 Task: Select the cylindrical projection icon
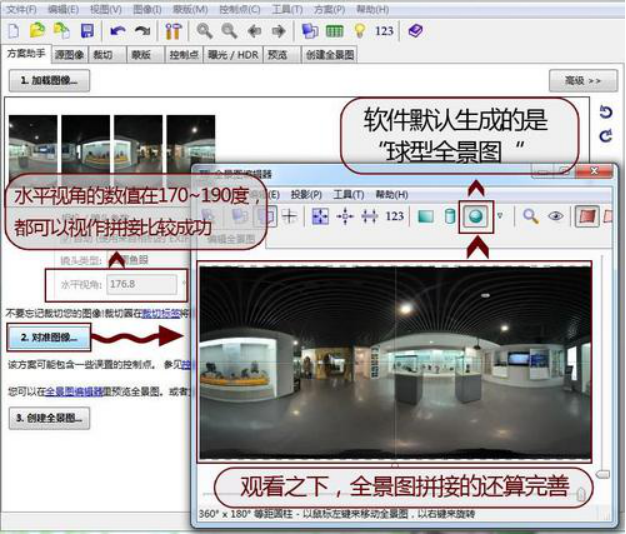point(451,216)
